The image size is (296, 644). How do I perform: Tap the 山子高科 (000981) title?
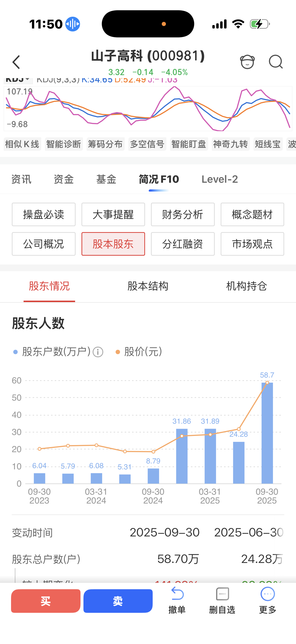(x=148, y=56)
